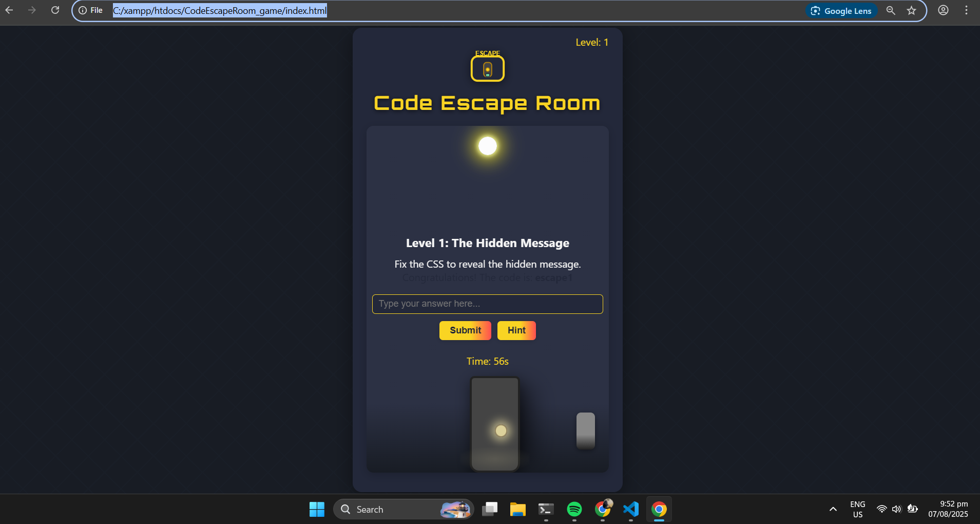Click the answer input field

coord(487,304)
